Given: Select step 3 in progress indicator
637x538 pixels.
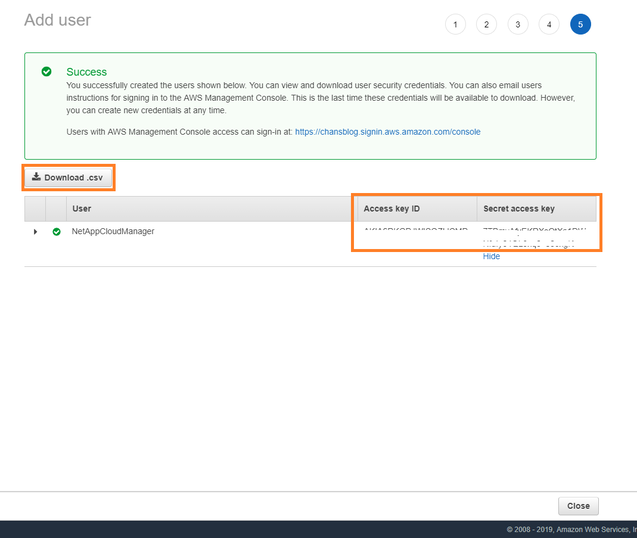Looking at the screenshot, I should (x=517, y=24).
